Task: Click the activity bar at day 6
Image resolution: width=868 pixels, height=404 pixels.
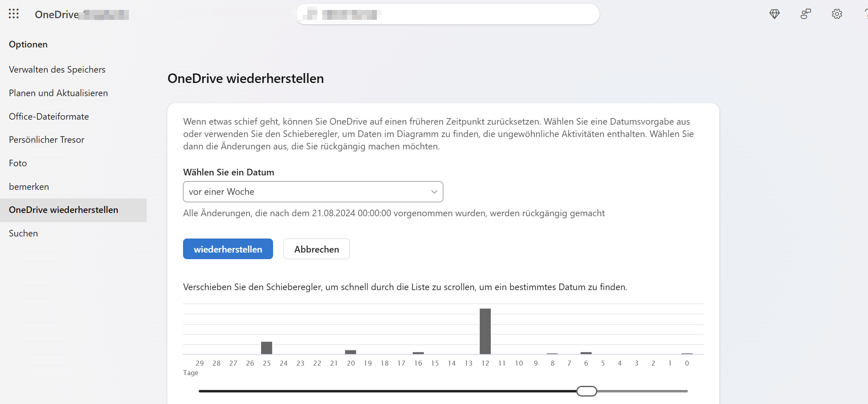Action: pos(586,353)
